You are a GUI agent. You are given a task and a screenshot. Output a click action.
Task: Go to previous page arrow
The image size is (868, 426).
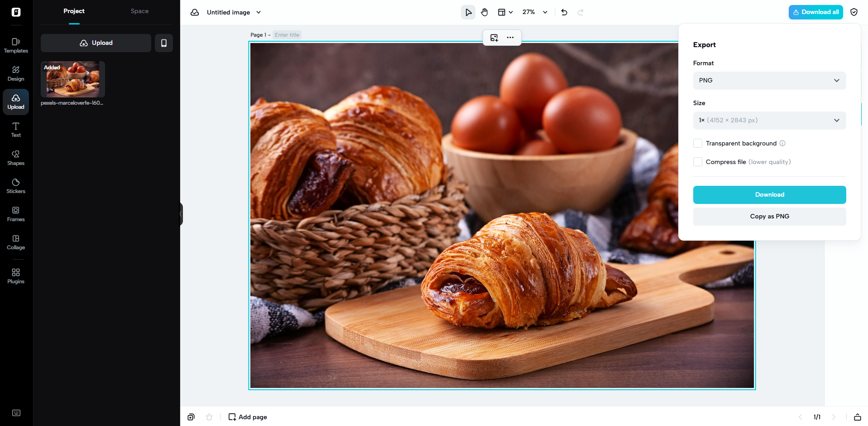click(x=801, y=417)
